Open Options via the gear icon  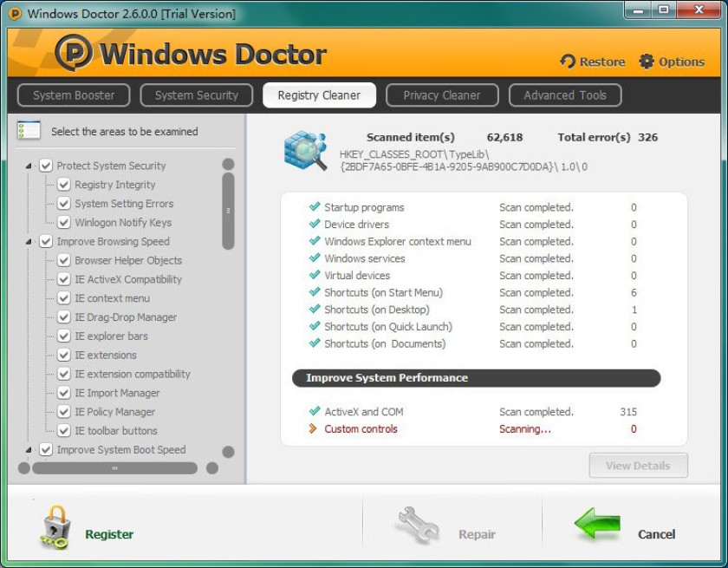click(647, 62)
